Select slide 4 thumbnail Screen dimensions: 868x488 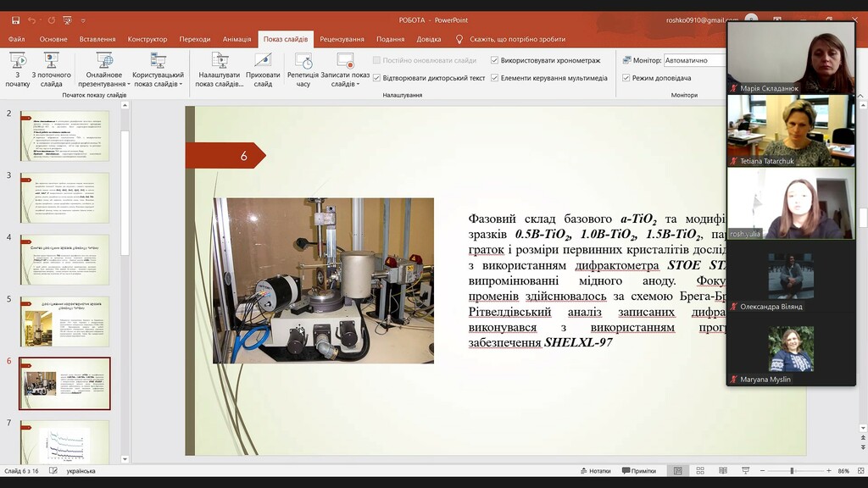(64, 260)
